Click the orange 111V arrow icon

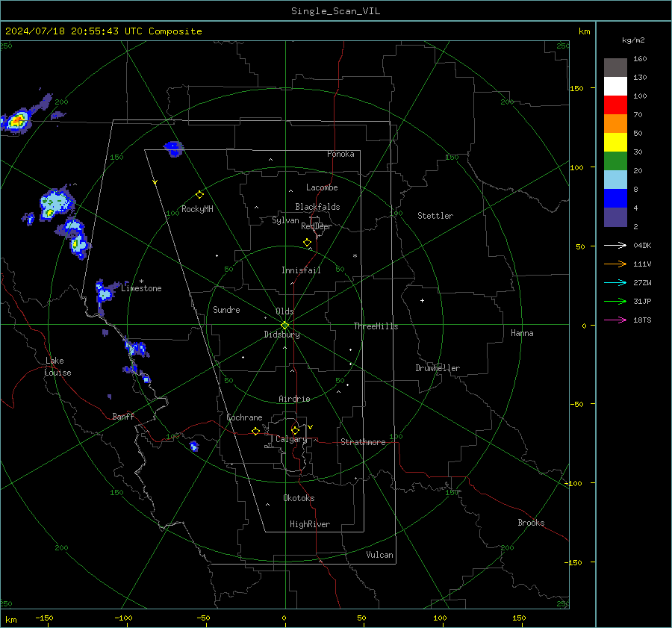[x=615, y=264]
